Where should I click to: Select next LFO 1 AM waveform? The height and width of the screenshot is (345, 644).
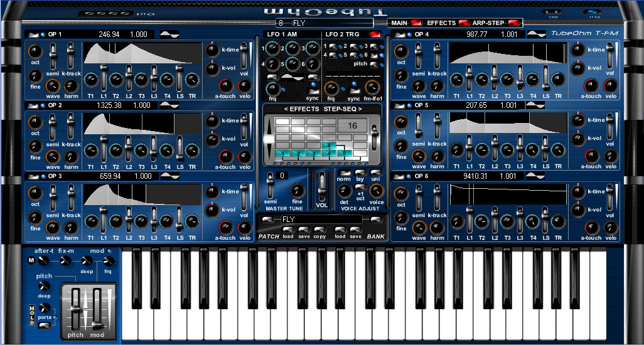pyautogui.click(x=313, y=77)
